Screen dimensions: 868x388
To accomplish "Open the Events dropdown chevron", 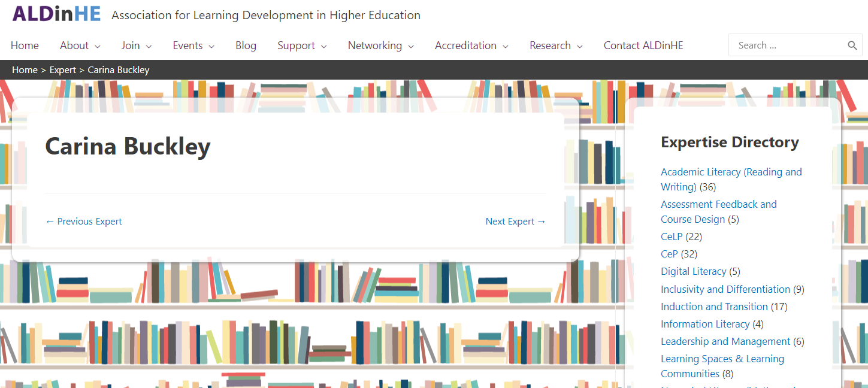I will [x=211, y=46].
